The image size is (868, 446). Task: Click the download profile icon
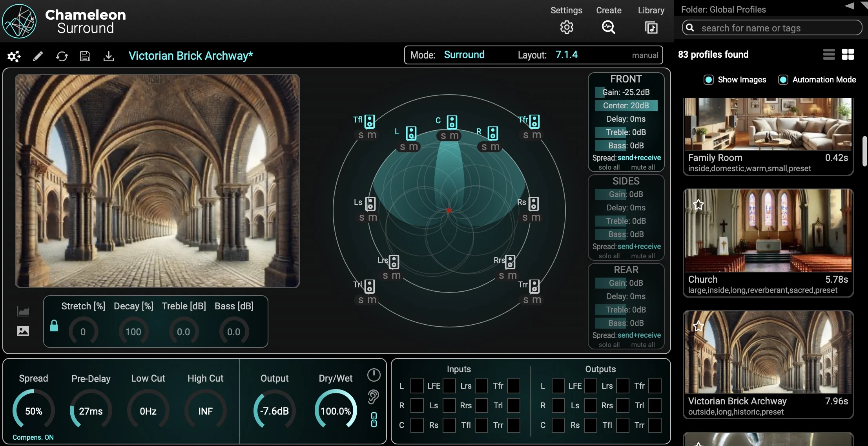108,56
